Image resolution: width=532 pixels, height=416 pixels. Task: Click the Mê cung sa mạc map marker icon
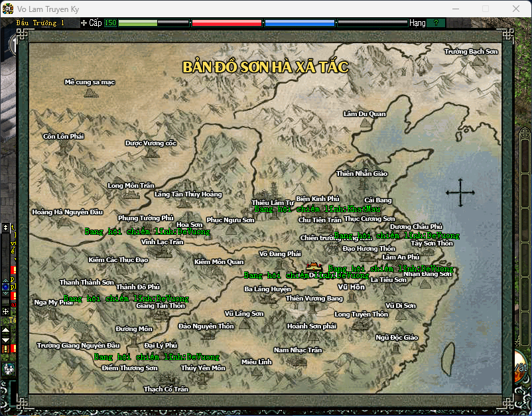coord(91,93)
